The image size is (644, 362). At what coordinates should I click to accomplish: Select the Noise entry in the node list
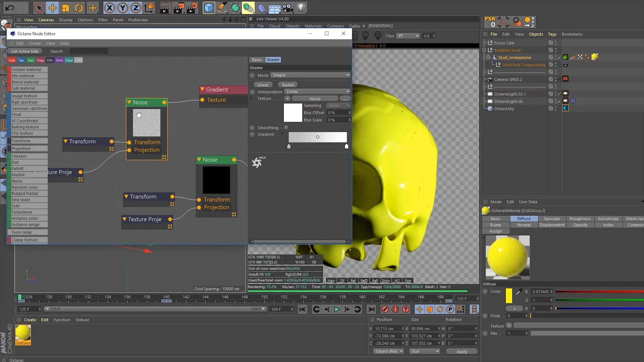(17, 181)
